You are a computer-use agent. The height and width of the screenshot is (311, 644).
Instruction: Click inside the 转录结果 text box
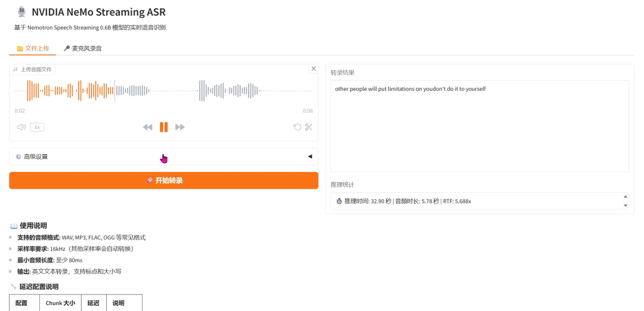point(479,126)
